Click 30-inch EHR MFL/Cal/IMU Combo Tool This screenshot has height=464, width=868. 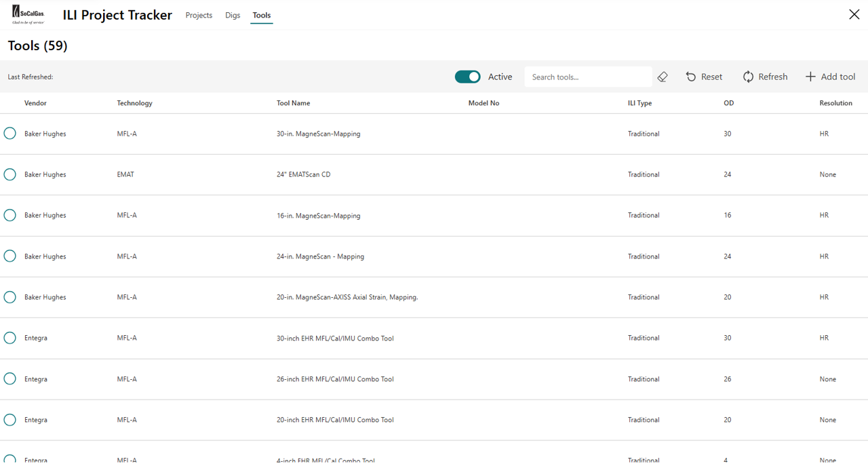point(335,338)
